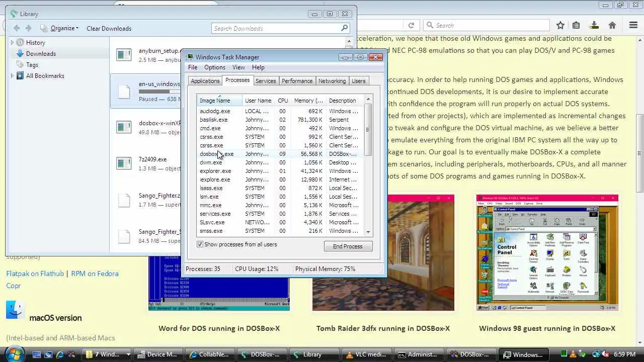Switch to the Performance tab
Viewport: 644px width, 362px height.
coord(297,81)
